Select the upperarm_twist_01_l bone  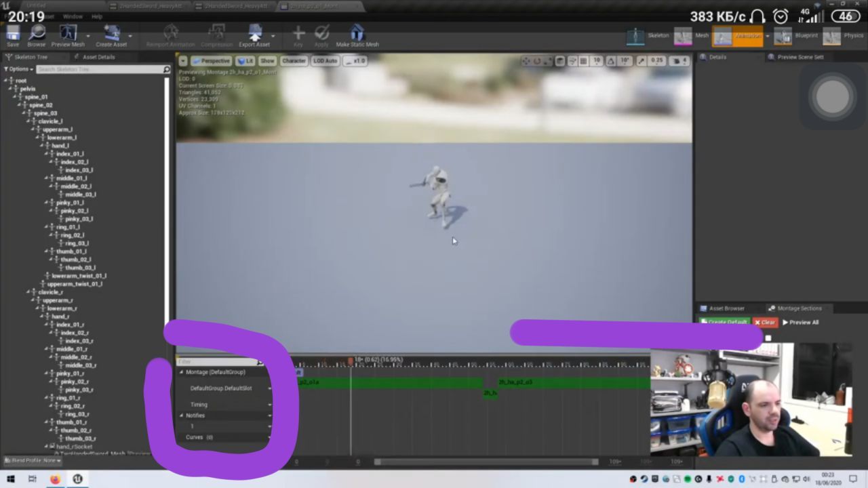(x=75, y=284)
